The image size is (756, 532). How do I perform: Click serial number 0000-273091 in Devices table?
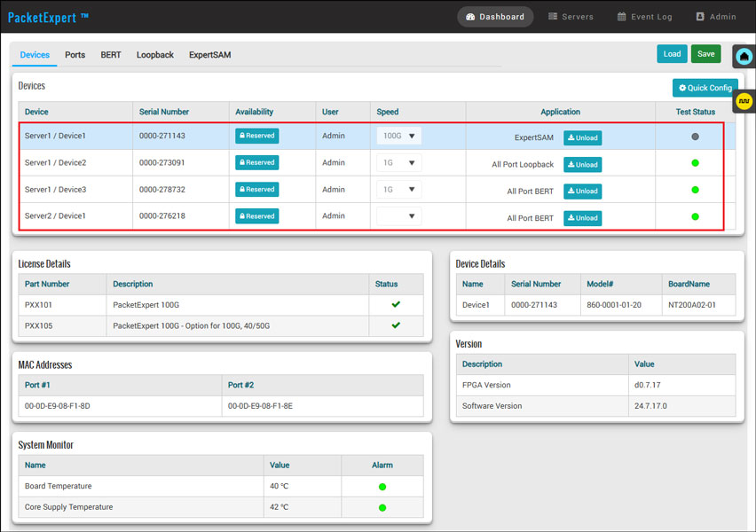162,163
